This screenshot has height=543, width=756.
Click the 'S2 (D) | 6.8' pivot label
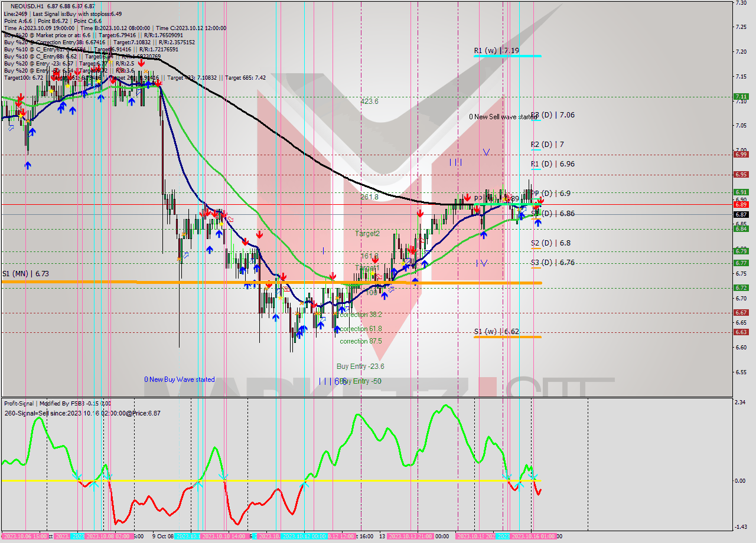[550, 243]
